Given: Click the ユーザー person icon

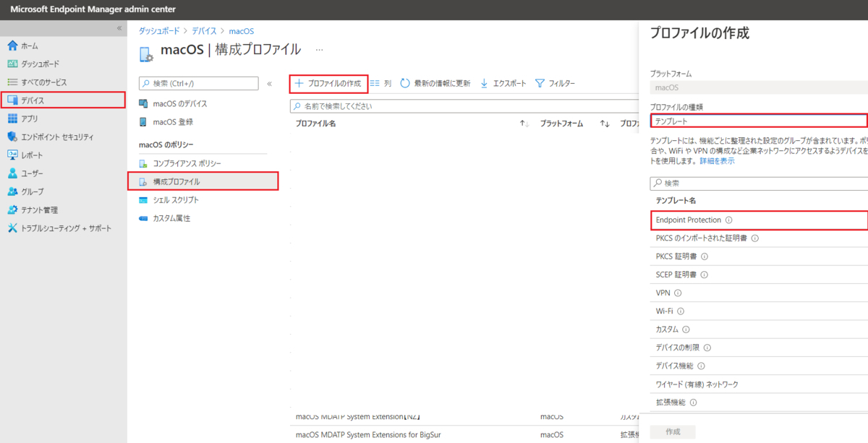Looking at the screenshot, I should click(12, 173).
